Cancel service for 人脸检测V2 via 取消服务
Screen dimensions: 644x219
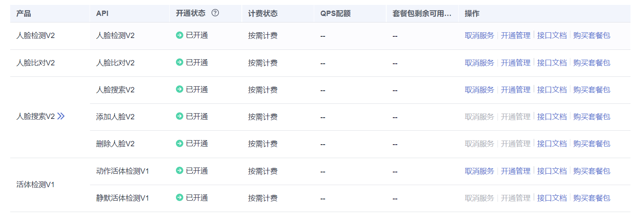(x=480, y=36)
